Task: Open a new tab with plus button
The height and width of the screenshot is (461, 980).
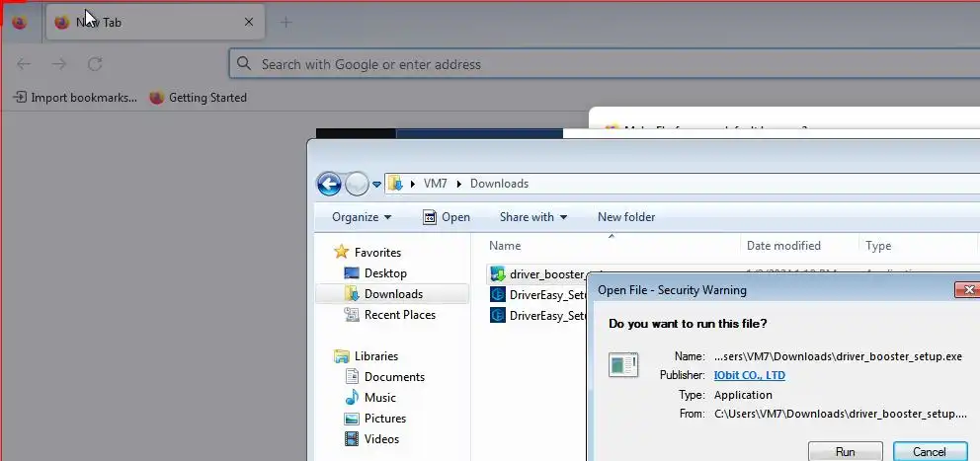Action: [x=286, y=23]
